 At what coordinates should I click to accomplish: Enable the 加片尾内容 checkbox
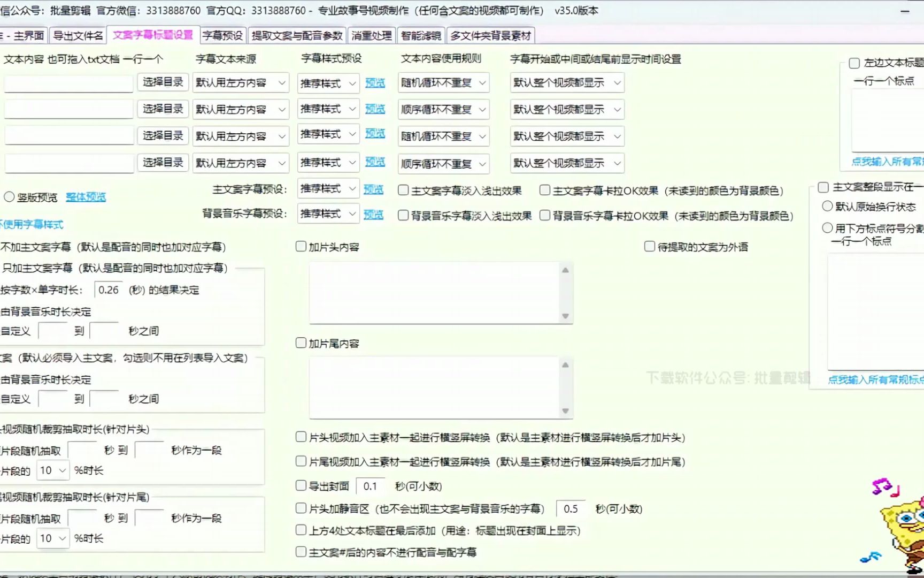point(301,343)
